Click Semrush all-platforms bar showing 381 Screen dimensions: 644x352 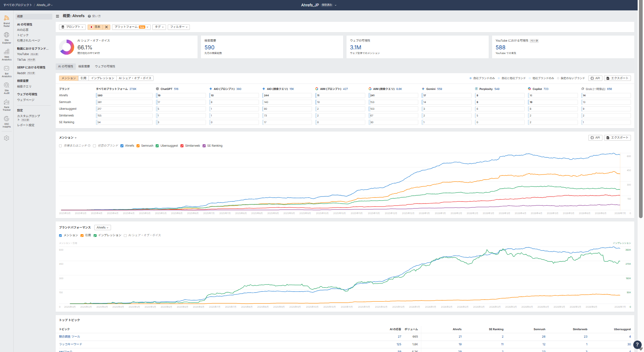[124, 102]
